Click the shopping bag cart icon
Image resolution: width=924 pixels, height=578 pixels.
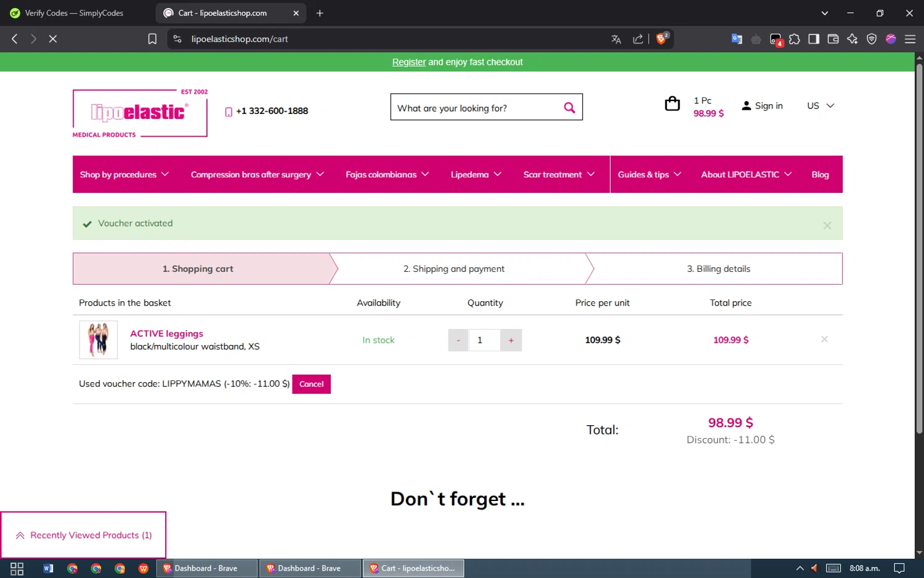(672, 104)
